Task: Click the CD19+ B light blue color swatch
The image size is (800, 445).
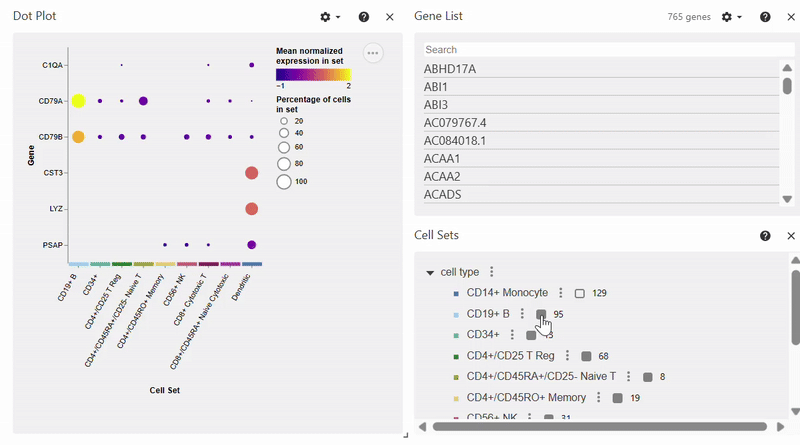Action: 455,315
